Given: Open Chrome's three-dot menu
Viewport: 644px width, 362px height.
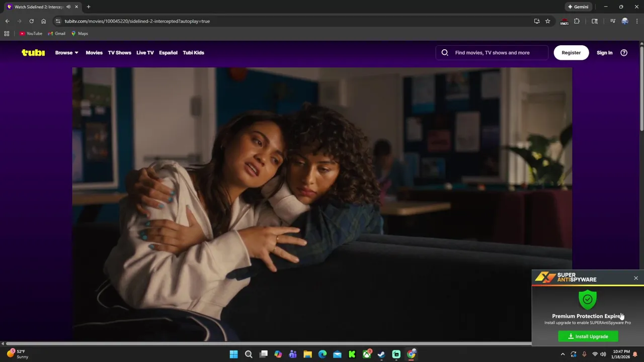Looking at the screenshot, I should (x=637, y=21).
